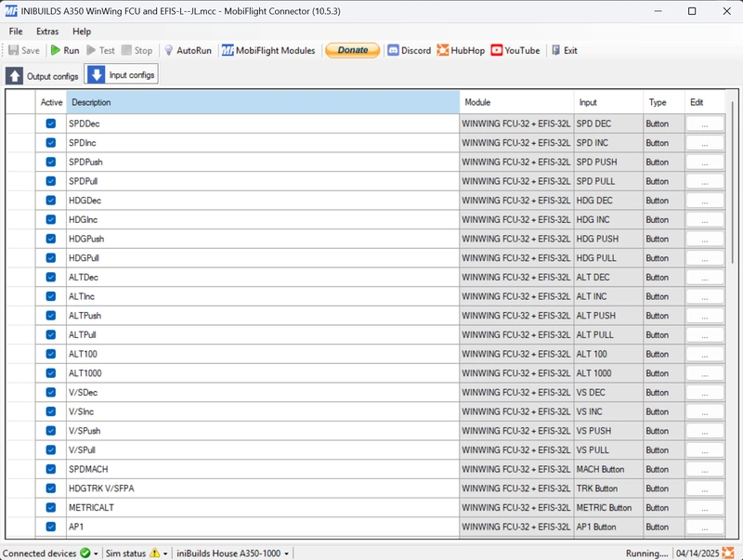Open MobiFlight Modules from toolbar
This screenshot has width=743, height=560.
pos(228,50)
